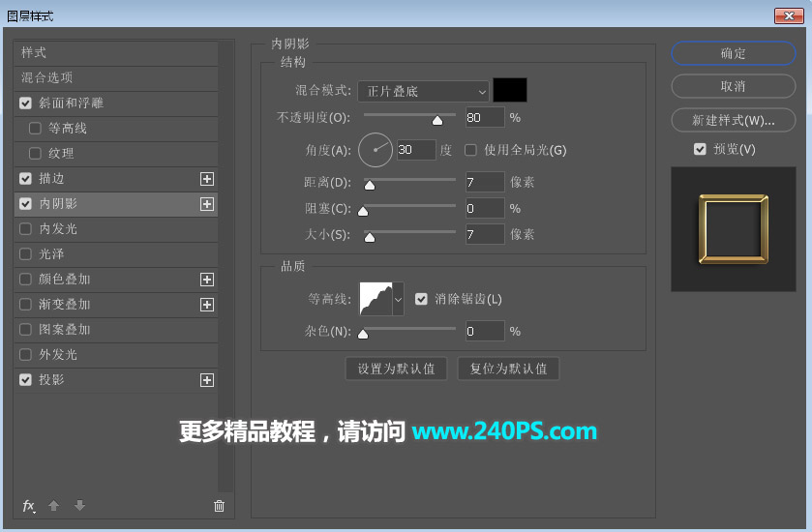Move effect up with up arrow icon

tap(53, 505)
